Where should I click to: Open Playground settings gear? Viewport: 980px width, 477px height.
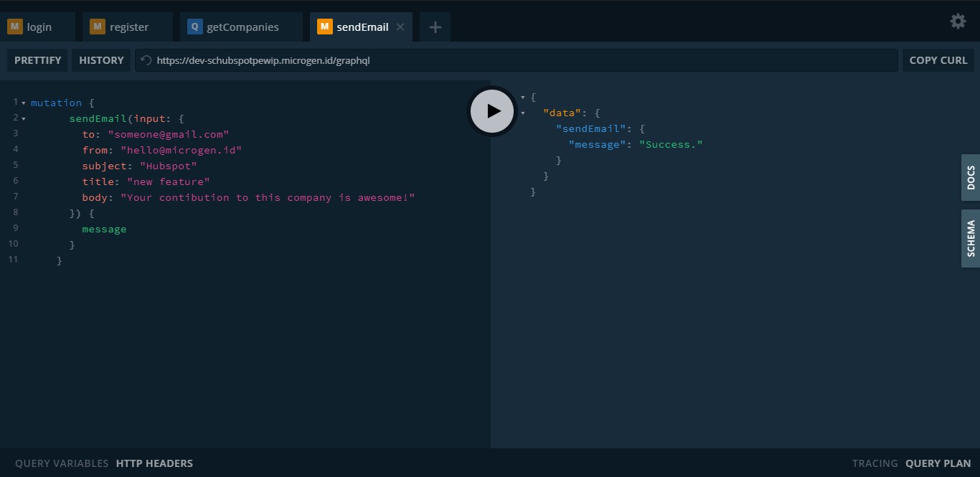tap(958, 22)
